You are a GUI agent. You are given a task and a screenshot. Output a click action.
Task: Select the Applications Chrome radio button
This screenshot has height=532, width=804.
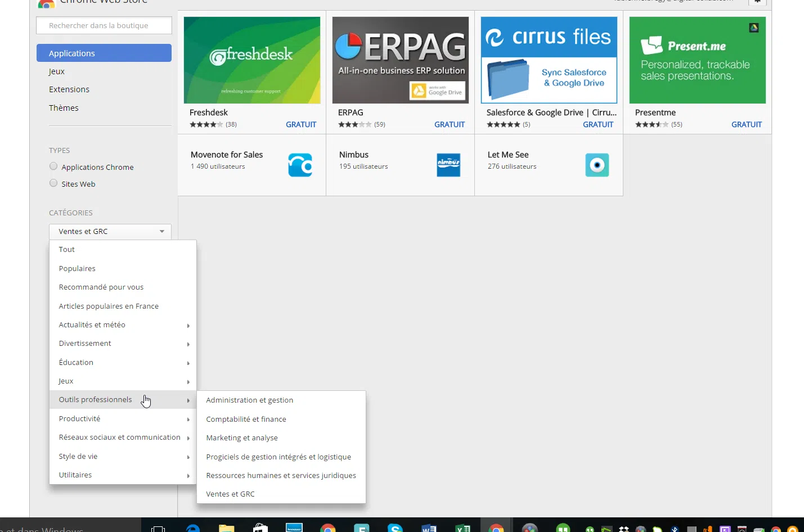pos(53,166)
